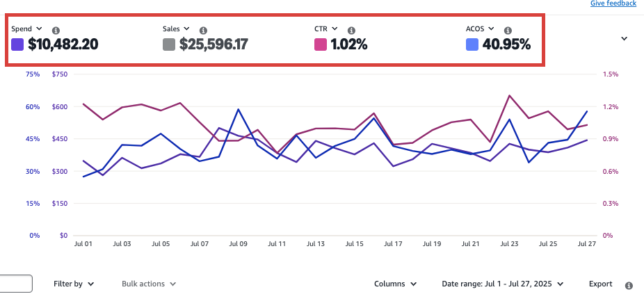The image size is (644, 301).
Task: Click the 40.95% ACOS value
Action: click(506, 44)
